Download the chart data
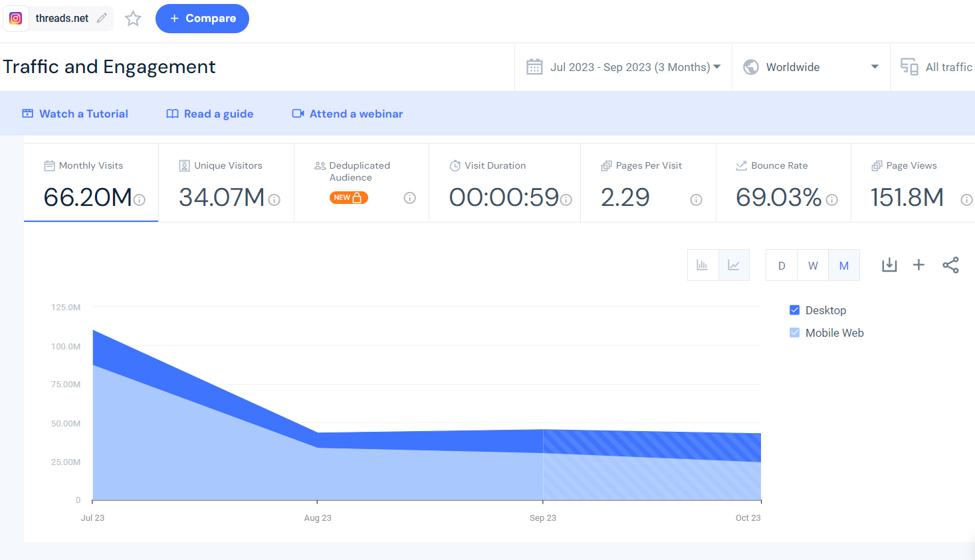The width and height of the screenshot is (975, 560). click(889, 265)
